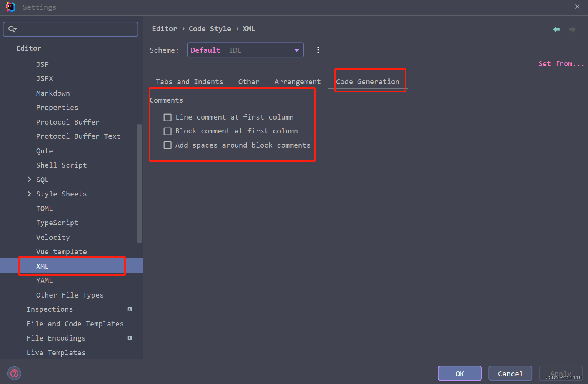Viewport: 588px width, 384px height.
Task: Select JSP in the settings tree
Action: coord(42,64)
